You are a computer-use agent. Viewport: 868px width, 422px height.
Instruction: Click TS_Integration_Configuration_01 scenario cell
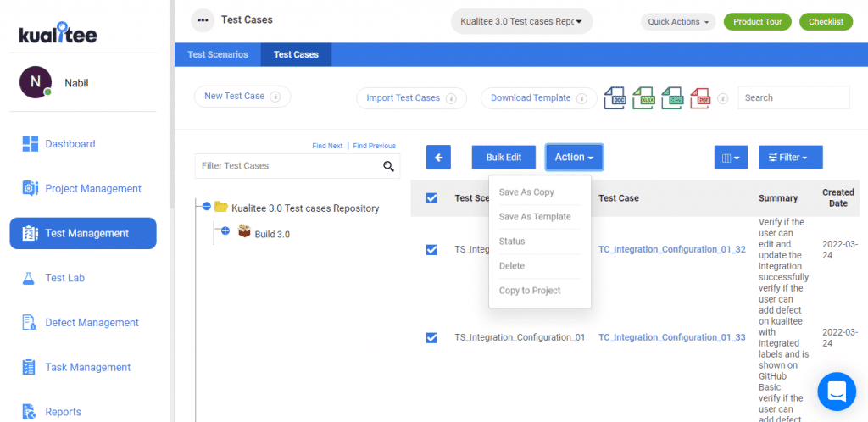[520, 337]
